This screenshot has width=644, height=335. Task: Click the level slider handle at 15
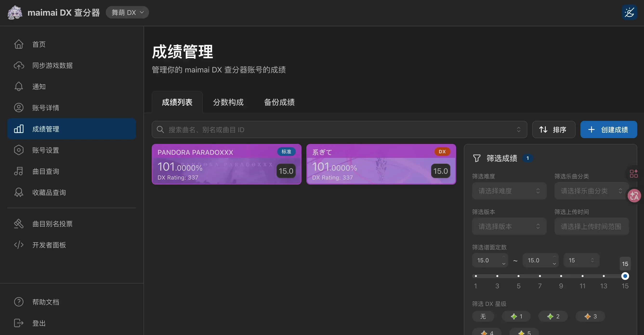(x=625, y=276)
